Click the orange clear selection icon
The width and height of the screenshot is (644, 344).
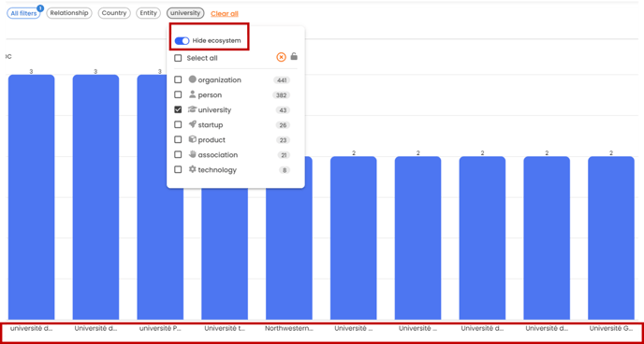281,57
